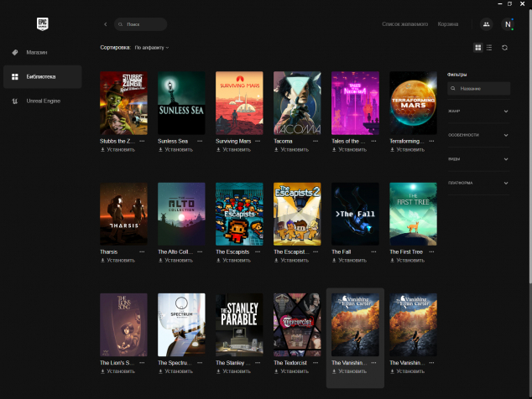
Task: Open more options for Tacoma
Action: click(x=316, y=141)
